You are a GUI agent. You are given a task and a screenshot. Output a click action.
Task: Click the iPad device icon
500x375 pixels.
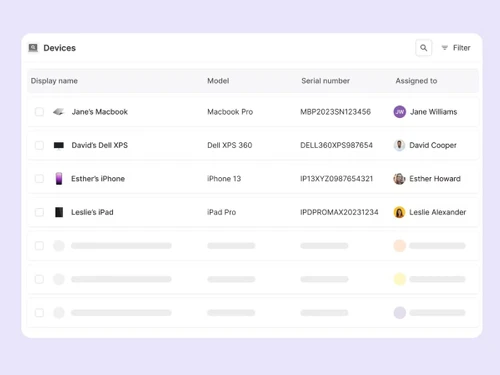point(59,212)
